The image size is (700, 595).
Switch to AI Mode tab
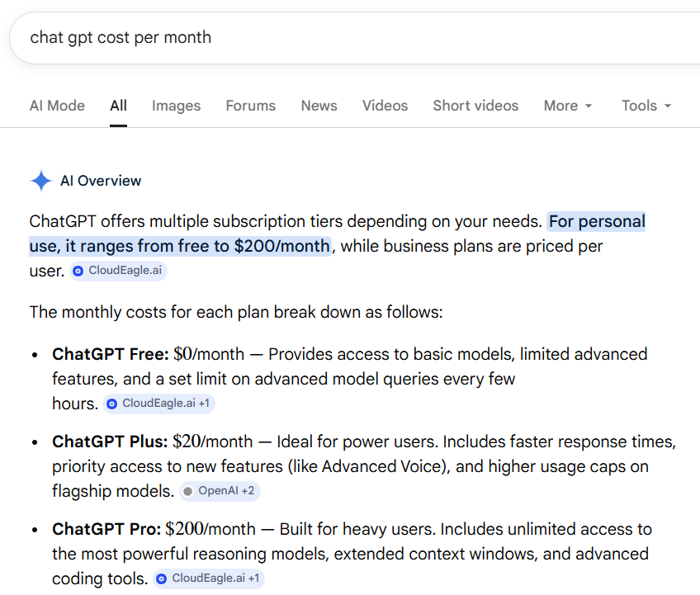[x=57, y=106]
